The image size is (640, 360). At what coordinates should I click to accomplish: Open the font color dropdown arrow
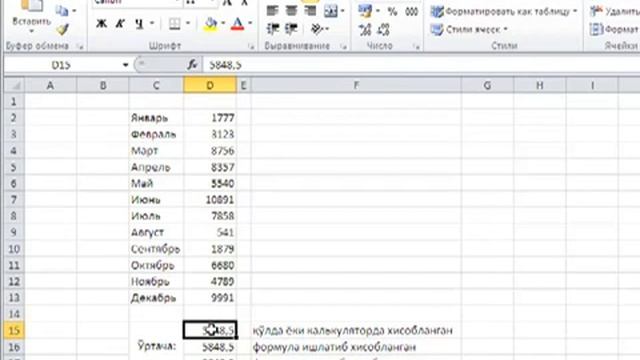[250, 23]
